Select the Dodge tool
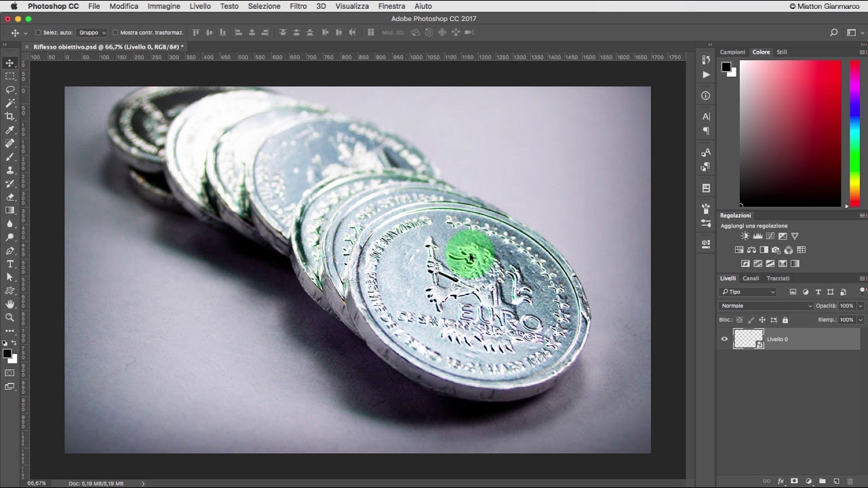 pos(9,237)
